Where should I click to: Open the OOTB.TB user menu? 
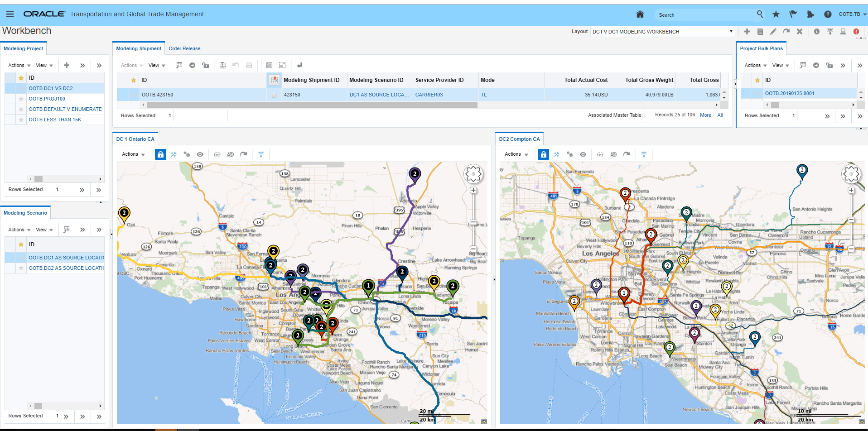[852, 14]
